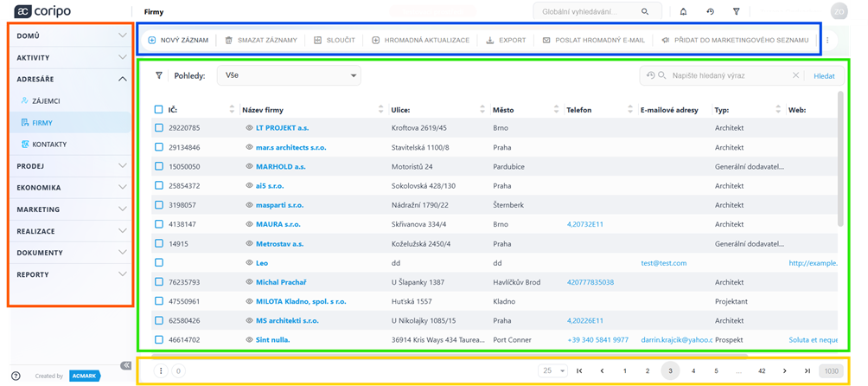Sort by Typ column arrows
Image resolution: width=868 pixels, height=386 pixels.
point(778,110)
